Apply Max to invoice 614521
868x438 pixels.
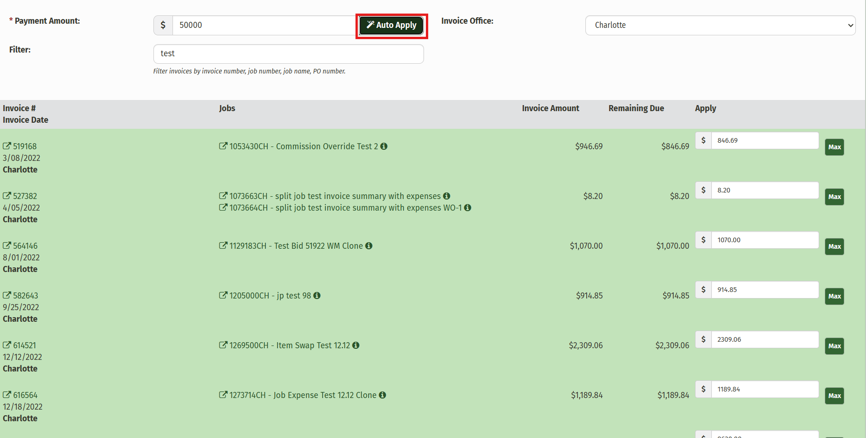tap(834, 346)
